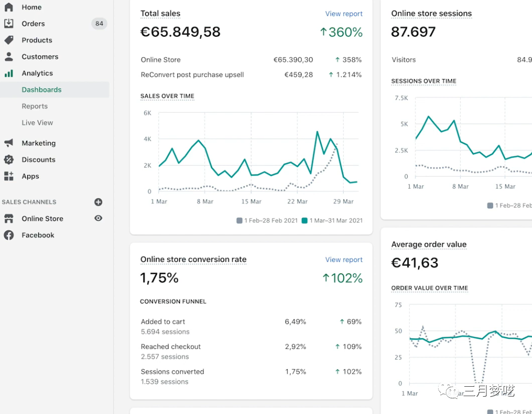
Task: Click the Apps grid icon
Action: pyautogui.click(x=9, y=176)
